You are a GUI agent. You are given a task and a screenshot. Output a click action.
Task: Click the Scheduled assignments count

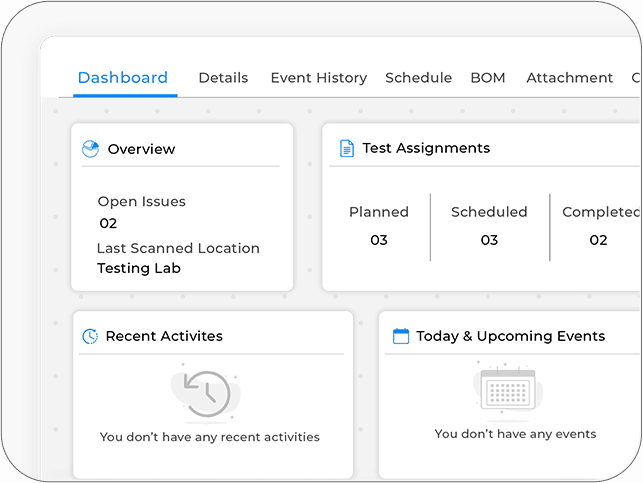click(x=489, y=240)
